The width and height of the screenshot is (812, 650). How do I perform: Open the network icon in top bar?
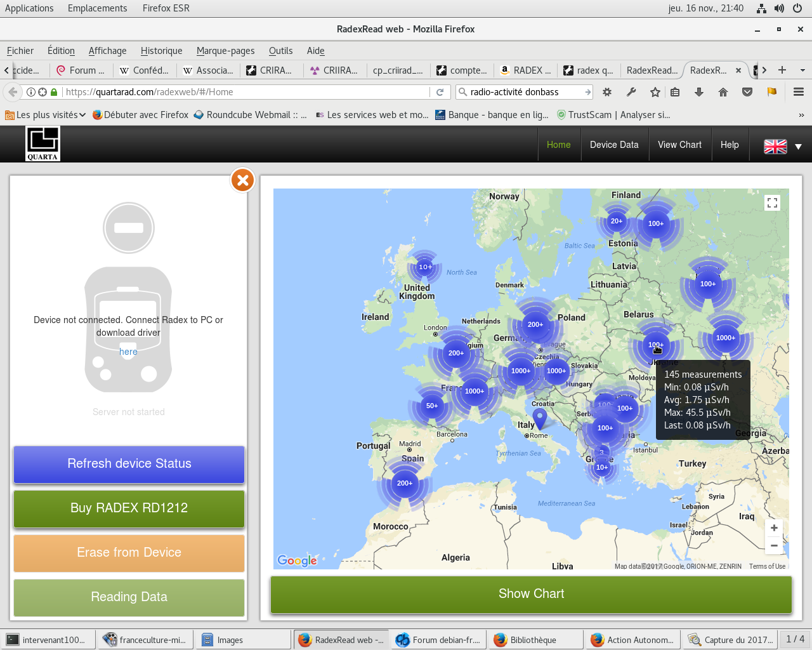click(761, 8)
